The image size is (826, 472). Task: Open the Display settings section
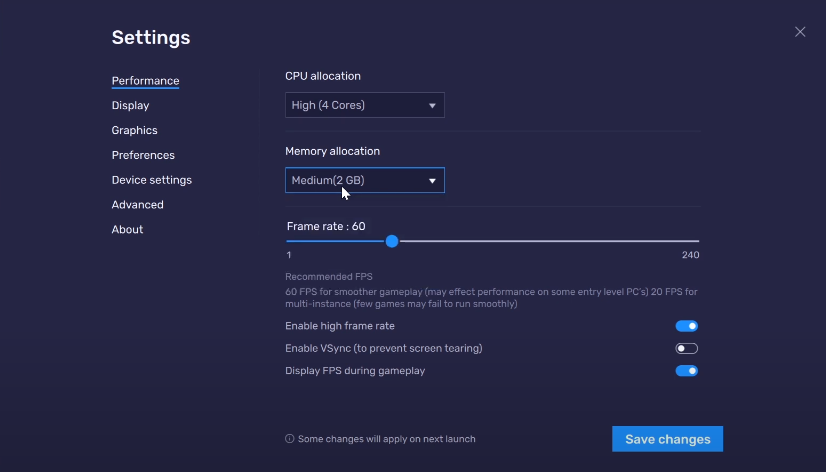130,105
